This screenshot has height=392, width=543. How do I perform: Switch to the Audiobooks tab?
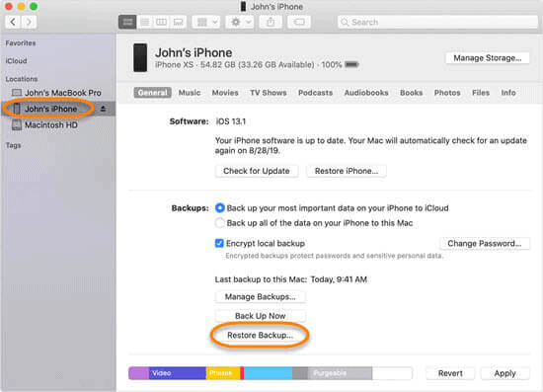(366, 93)
